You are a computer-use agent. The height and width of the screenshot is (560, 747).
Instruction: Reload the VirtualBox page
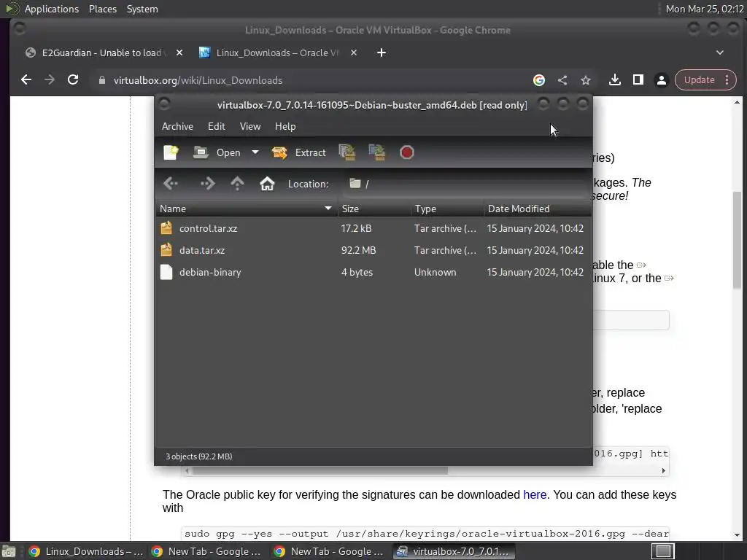point(73,80)
